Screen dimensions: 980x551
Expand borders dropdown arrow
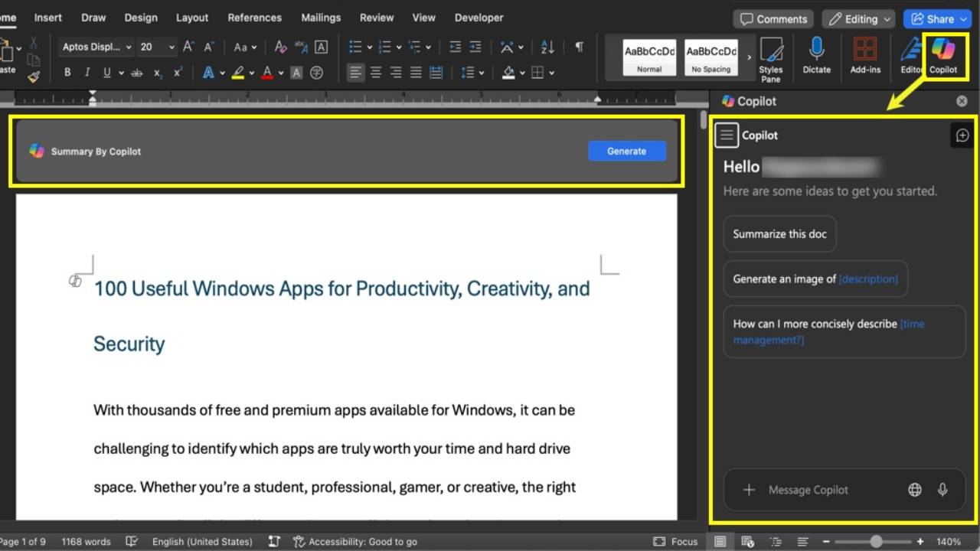pyautogui.click(x=551, y=73)
